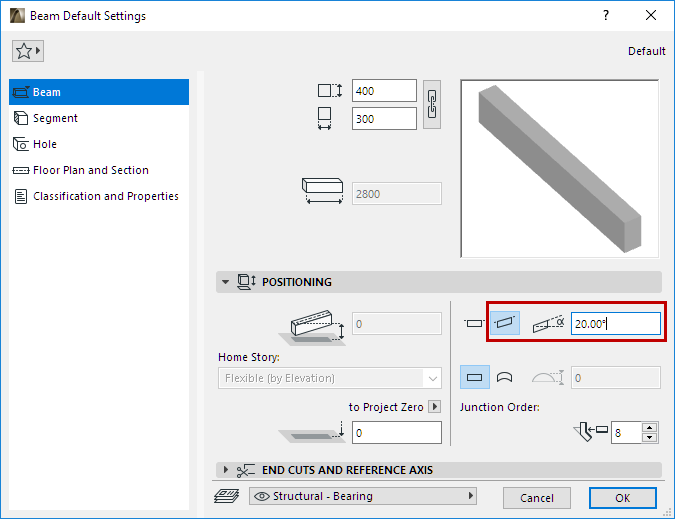The image size is (675, 519).
Task: Select the straight beam option
Action: click(x=474, y=377)
